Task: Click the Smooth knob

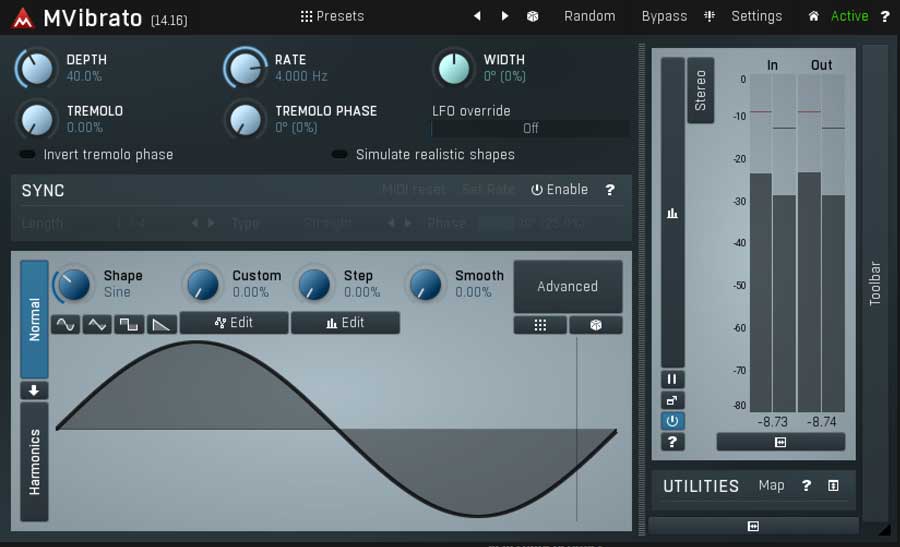Action: 425,285
